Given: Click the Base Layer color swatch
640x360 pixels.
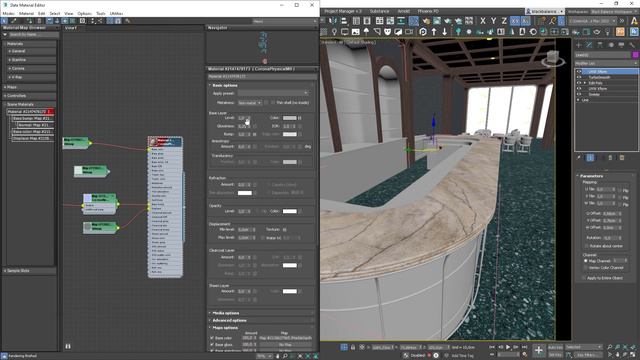Looking at the screenshot, I should pos(289,118).
